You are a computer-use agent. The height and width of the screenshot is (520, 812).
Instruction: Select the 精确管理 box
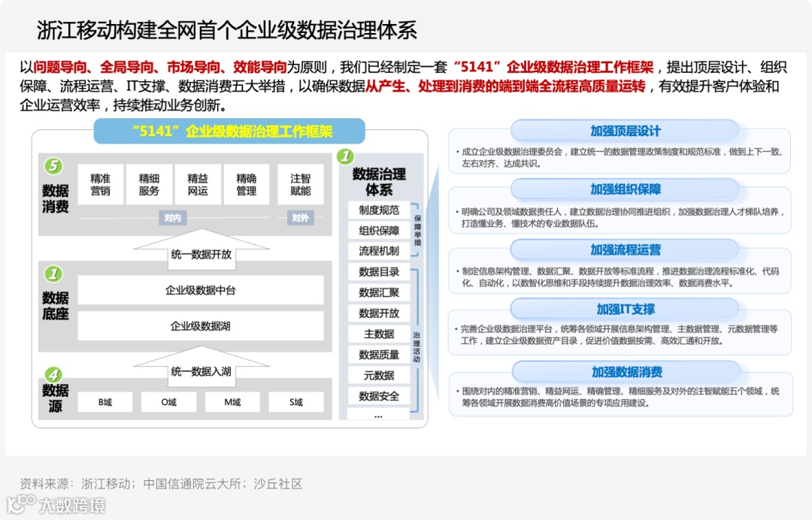[247, 185]
